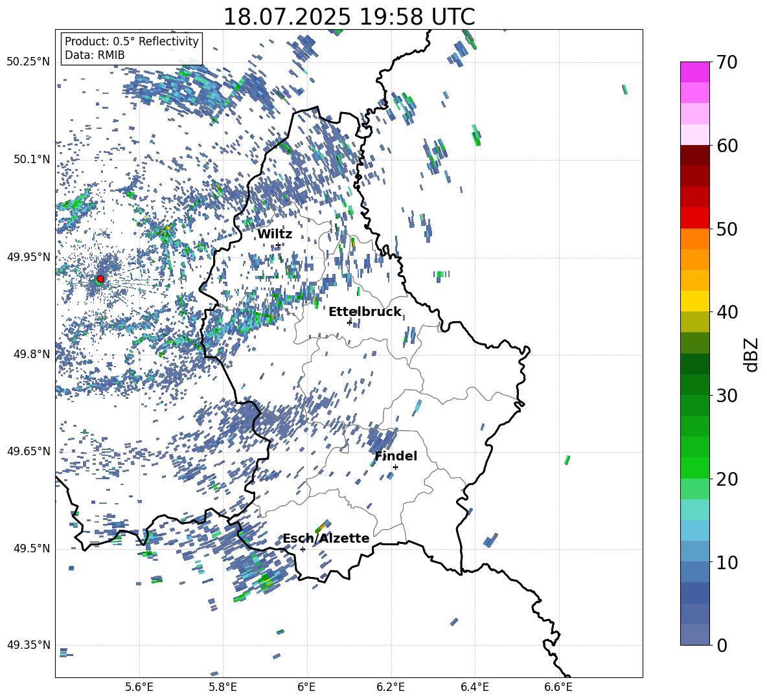Click the cross marker below Esch/Alzette

point(303,549)
